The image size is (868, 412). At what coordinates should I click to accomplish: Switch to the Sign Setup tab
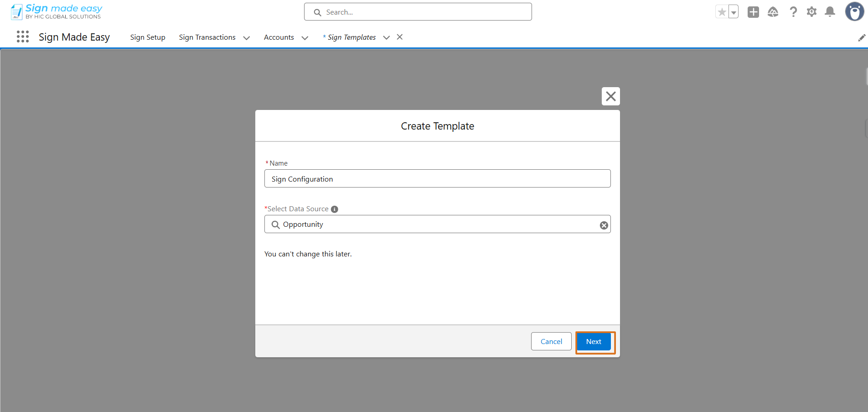tap(148, 37)
